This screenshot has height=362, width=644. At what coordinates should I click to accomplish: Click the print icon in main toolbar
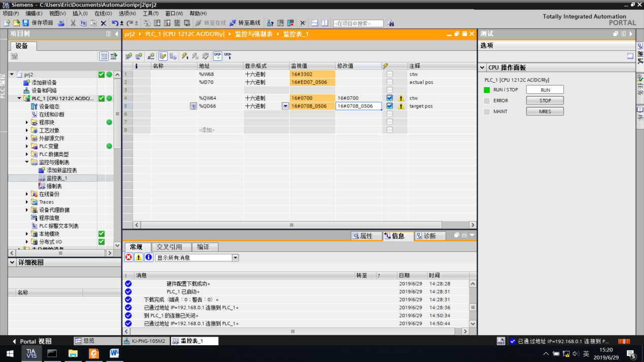coord(61,23)
